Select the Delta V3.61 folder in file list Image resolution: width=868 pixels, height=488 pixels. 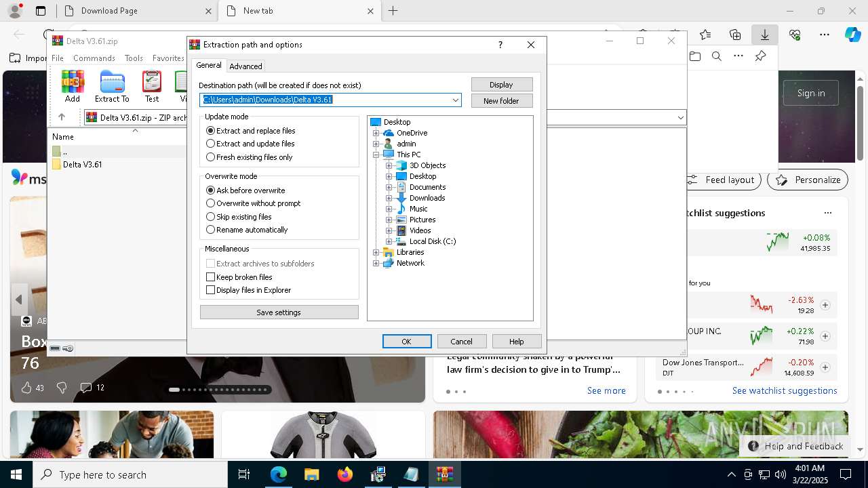click(82, 164)
